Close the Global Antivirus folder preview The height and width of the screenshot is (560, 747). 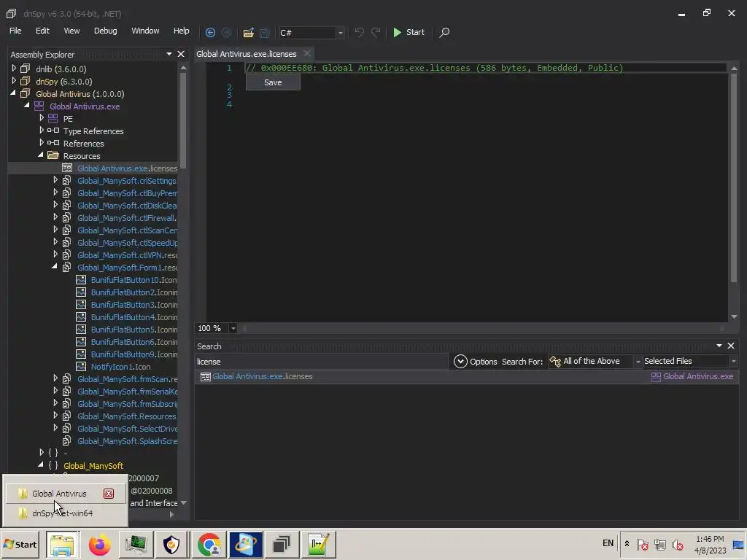[109, 494]
